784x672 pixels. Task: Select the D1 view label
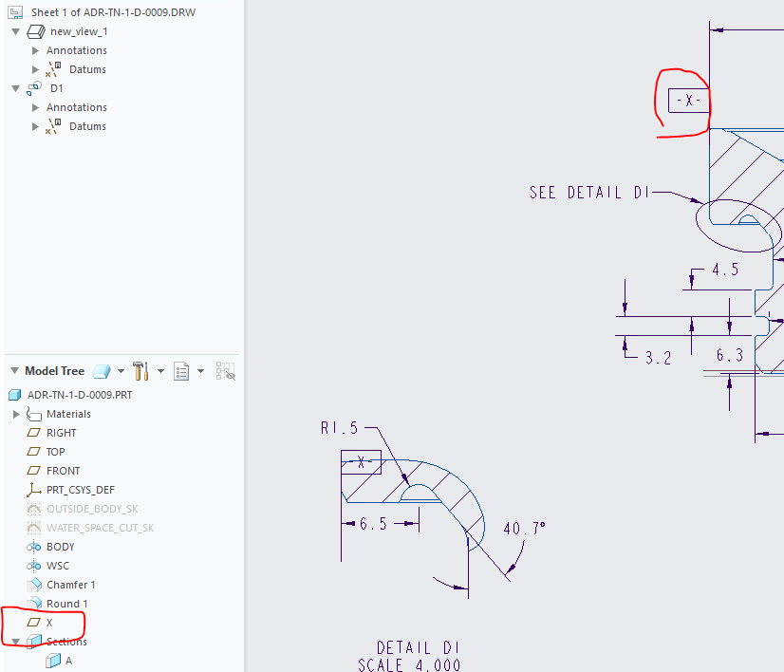tap(57, 88)
